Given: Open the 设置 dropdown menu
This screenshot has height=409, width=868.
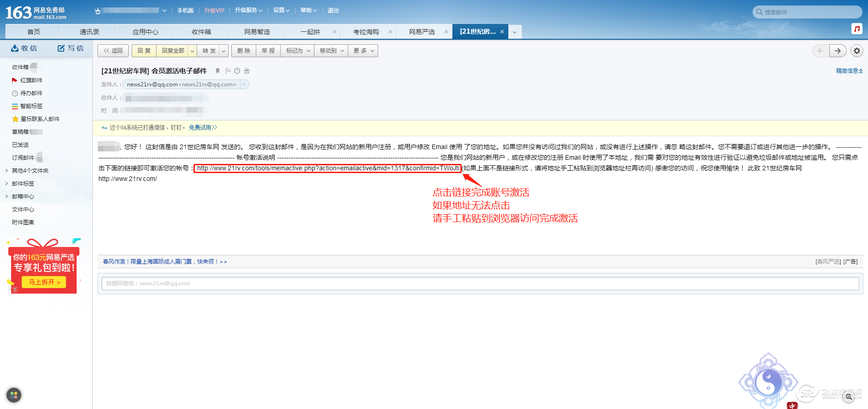Looking at the screenshot, I should pos(281,10).
